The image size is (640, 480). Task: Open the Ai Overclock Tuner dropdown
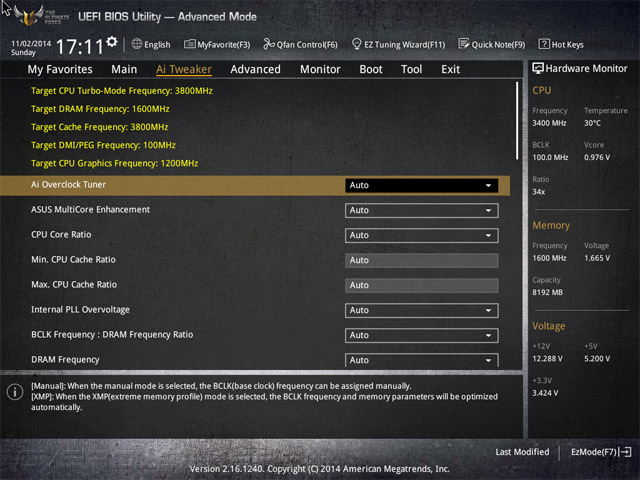[421, 185]
